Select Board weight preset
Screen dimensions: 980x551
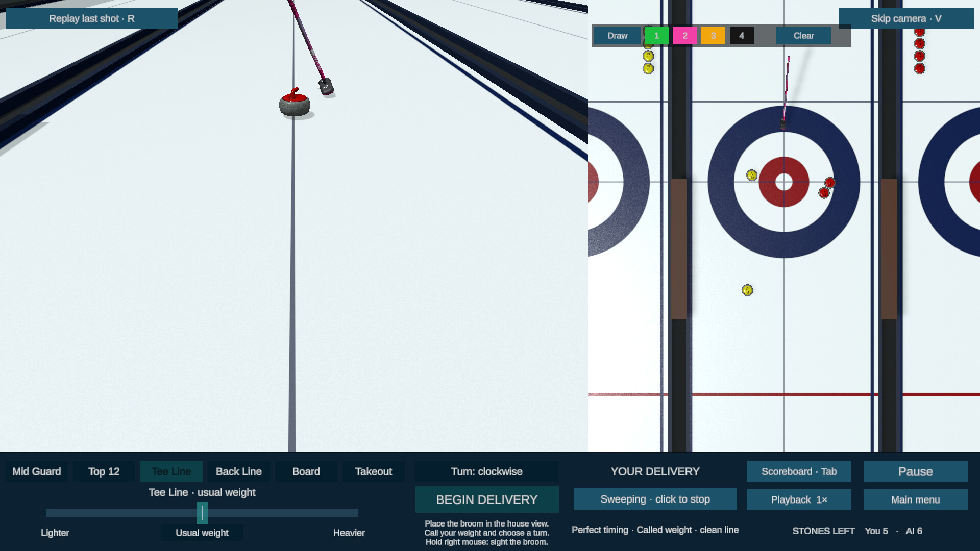pyautogui.click(x=306, y=471)
